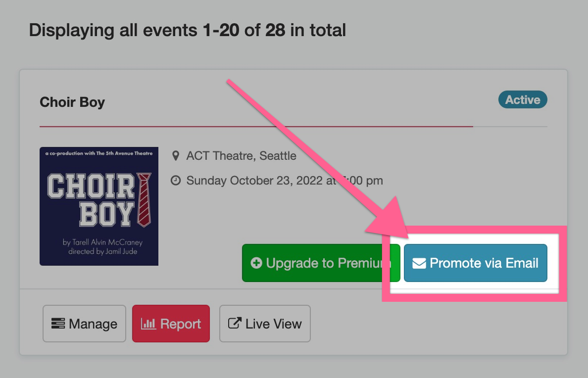The image size is (588, 378).
Task: Click the envelope icon on Promote button
Action: (x=419, y=263)
